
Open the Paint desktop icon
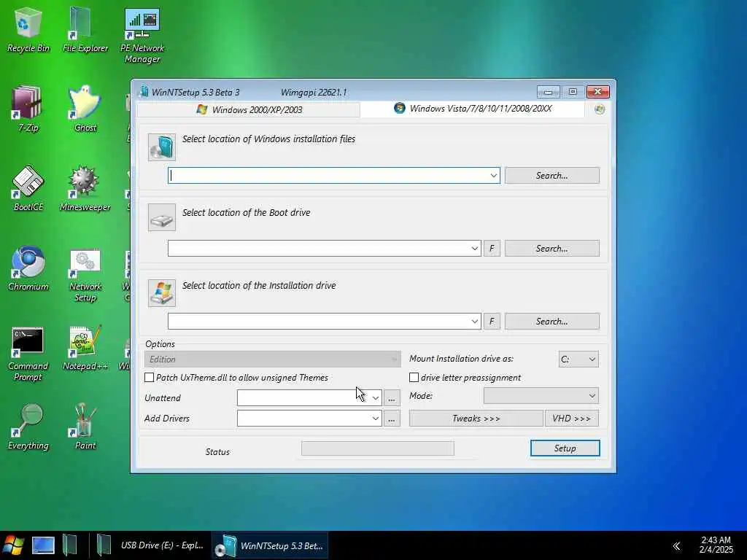[x=85, y=427]
